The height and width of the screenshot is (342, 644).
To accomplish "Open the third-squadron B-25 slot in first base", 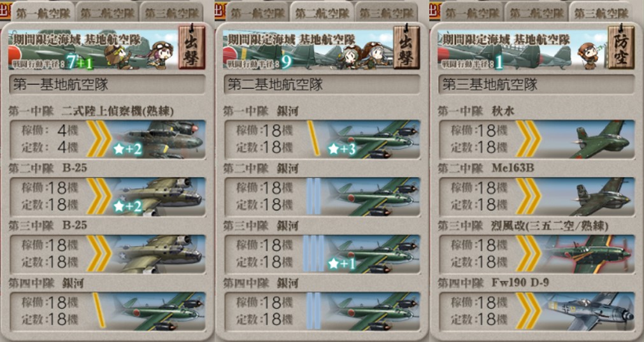I will [x=107, y=254].
